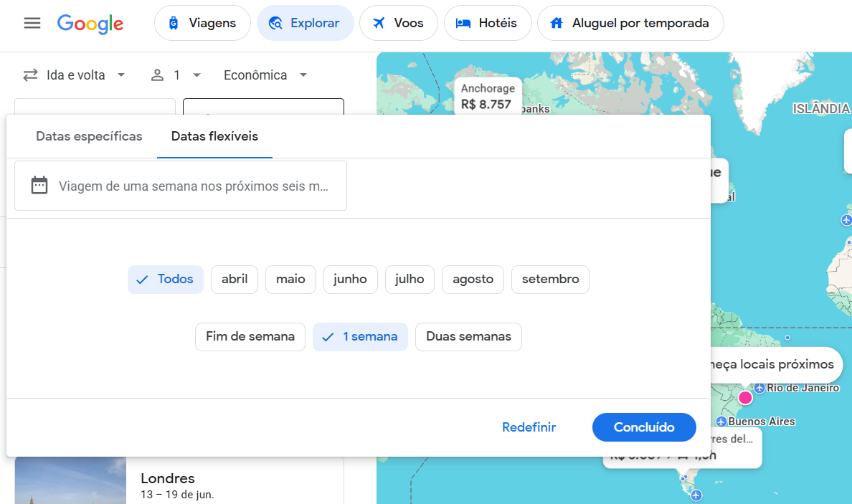
Task: Open the Viagens tab
Action: [202, 23]
